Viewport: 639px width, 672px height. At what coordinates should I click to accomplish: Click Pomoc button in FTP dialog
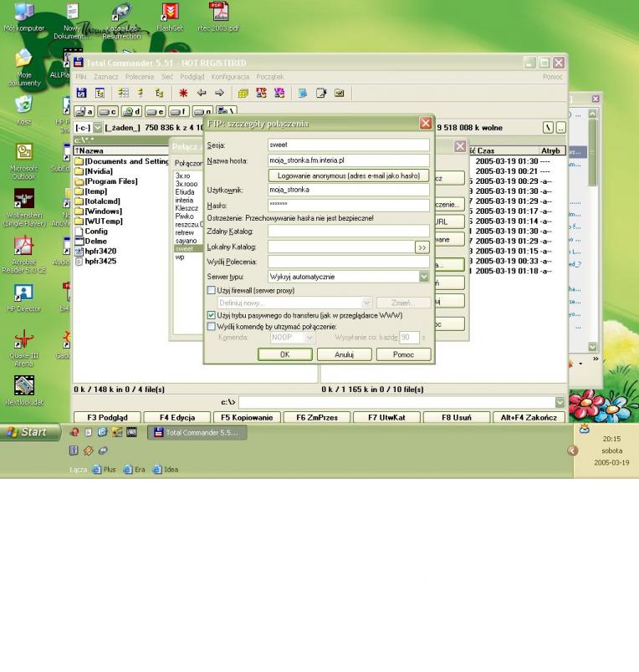403,354
